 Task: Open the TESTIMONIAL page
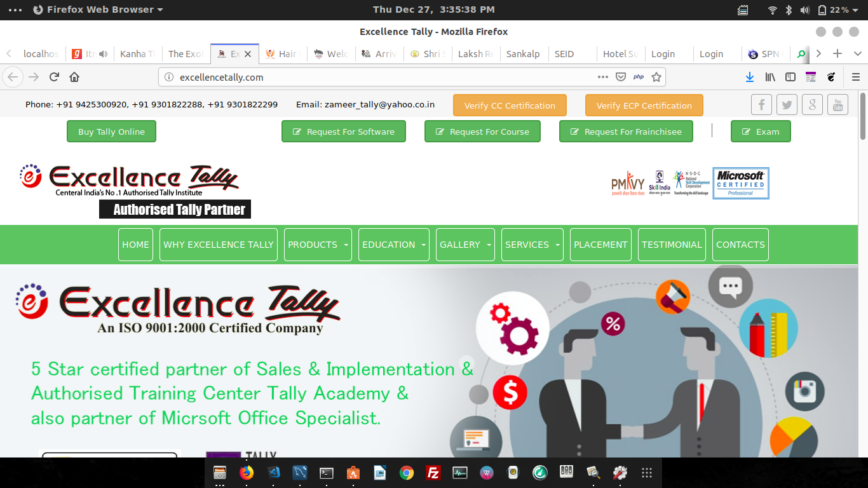point(672,245)
